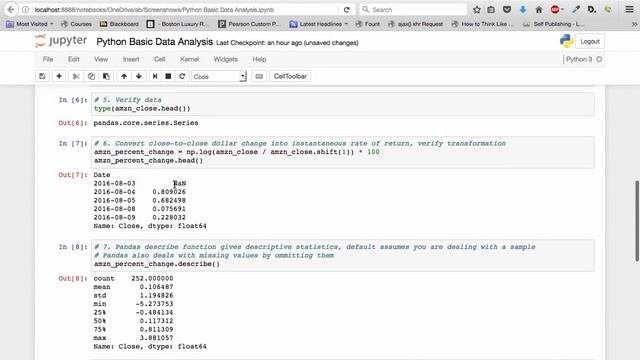The width and height of the screenshot is (640, 360).
Task: Open the Cell menu
Action: 160,59
